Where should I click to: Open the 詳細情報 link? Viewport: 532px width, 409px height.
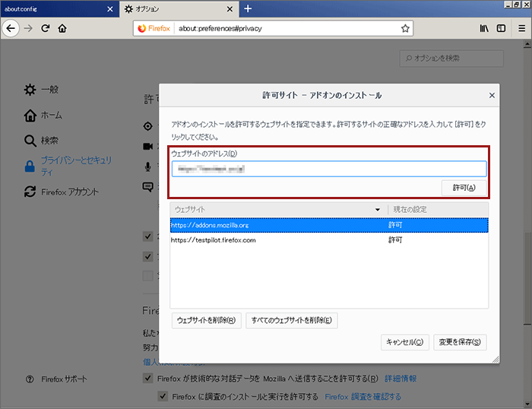(401, 379)
